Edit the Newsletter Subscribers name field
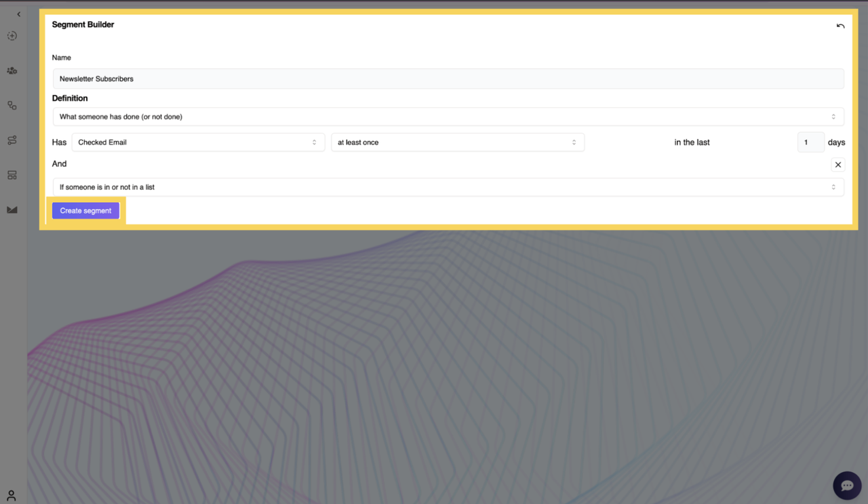 (448, 79)
